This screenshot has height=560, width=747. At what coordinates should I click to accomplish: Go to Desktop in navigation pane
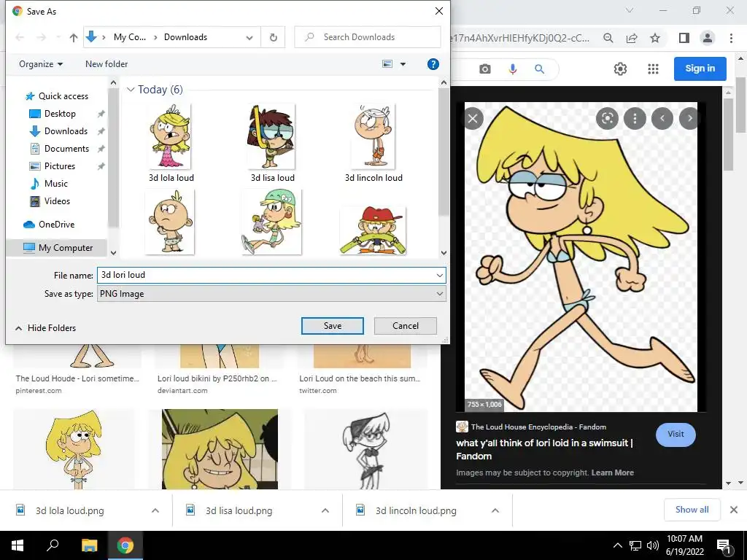tap(60, 114)
